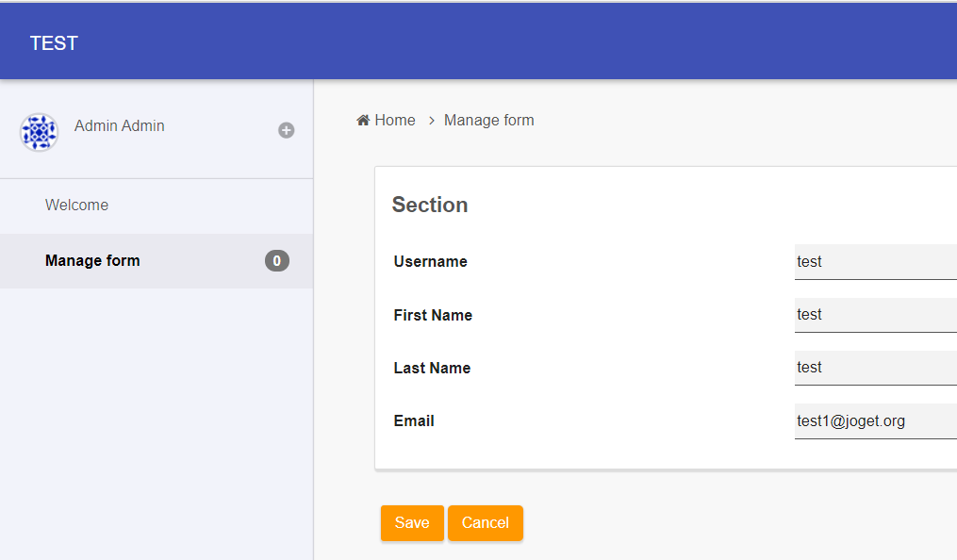Screen dimensions: 957x560
Task: Click the Admin Admin profile avatar
Action: [x=39, y=132]
